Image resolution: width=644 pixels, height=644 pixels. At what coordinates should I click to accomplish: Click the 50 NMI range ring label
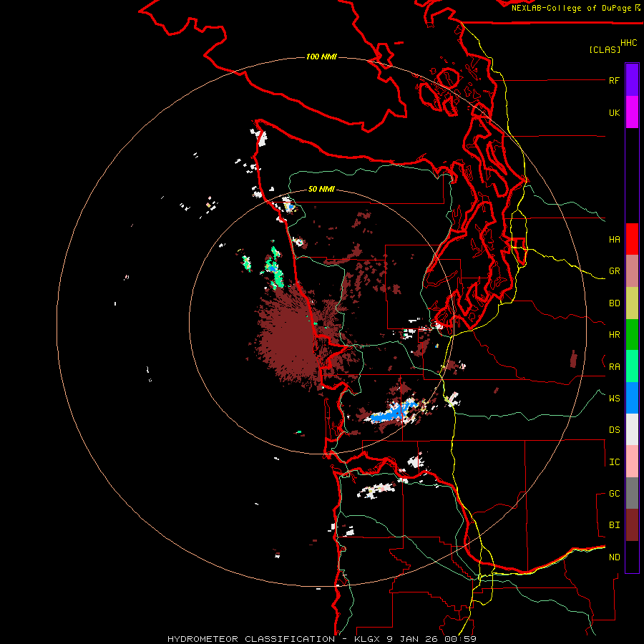(x=321, y=189)
